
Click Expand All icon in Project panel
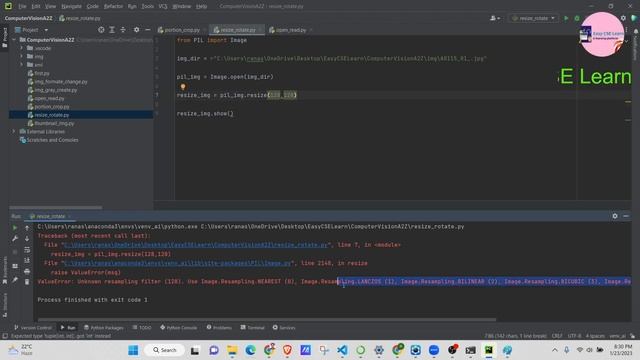click(x=112, y=30)
